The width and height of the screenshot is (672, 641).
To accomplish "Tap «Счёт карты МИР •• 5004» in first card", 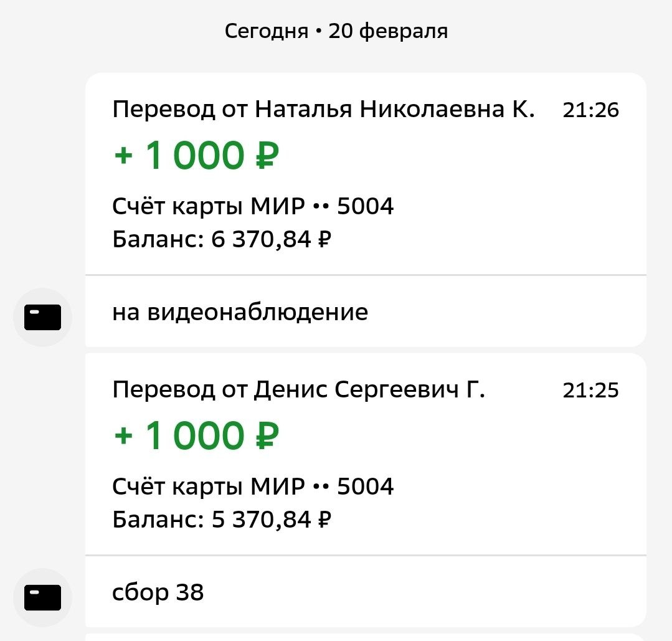I will (253, 206).
